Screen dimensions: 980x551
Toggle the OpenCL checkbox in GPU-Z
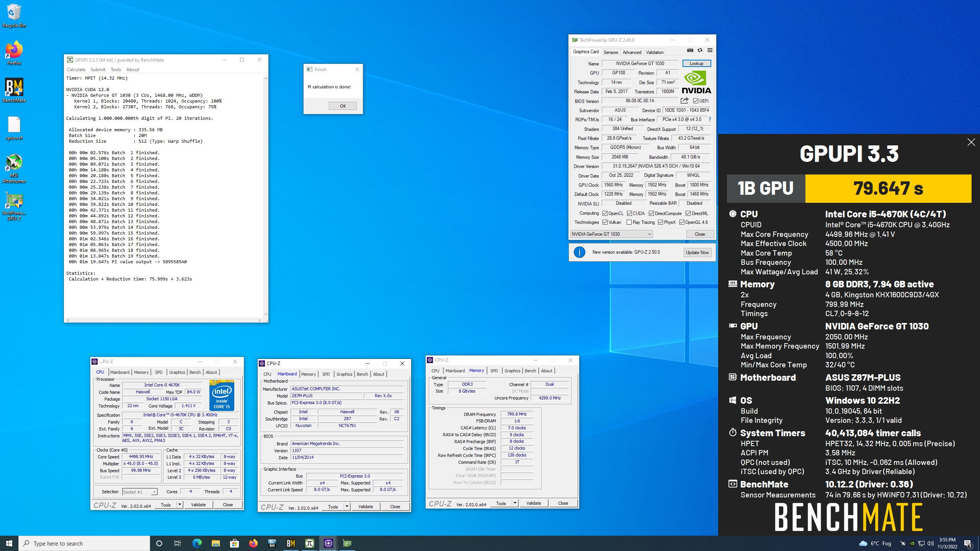(605, 214)
